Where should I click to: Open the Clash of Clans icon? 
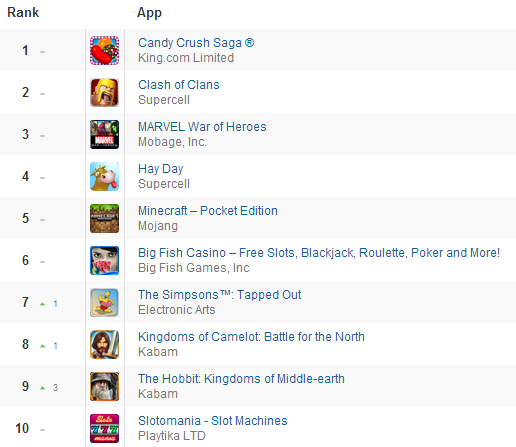(104, 92)
